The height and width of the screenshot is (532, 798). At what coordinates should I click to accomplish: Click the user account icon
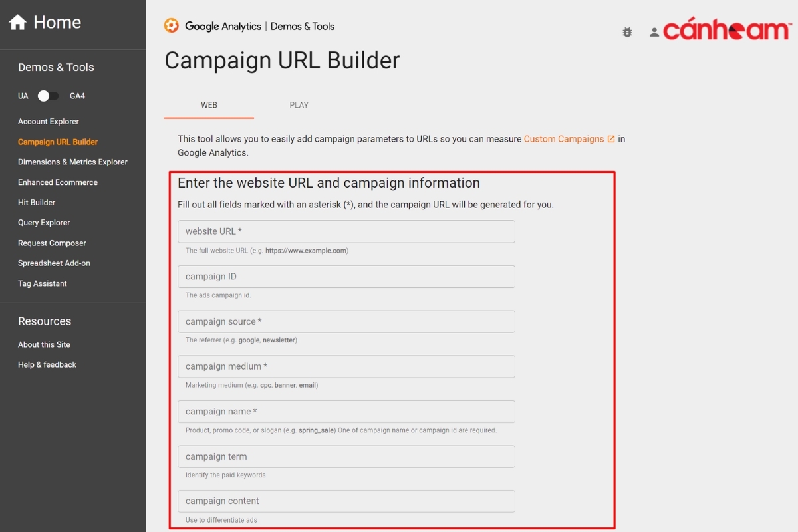[654, 32]
